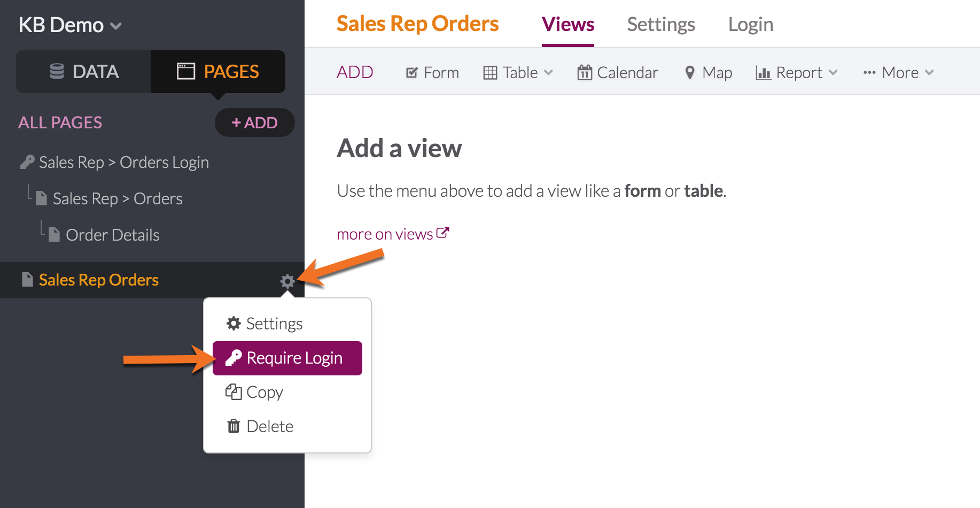Open the Sales Rep > Orders Login page

[114, 162]
